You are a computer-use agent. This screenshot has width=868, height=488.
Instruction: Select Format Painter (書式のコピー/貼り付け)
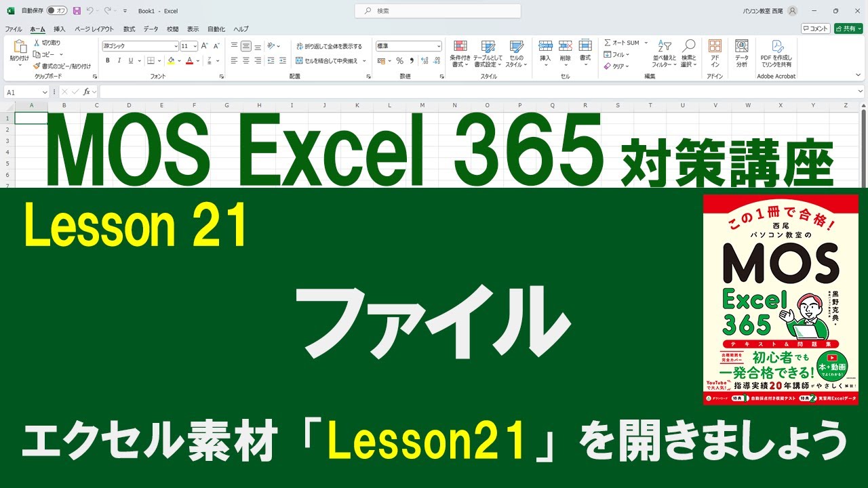click(62, 66)
